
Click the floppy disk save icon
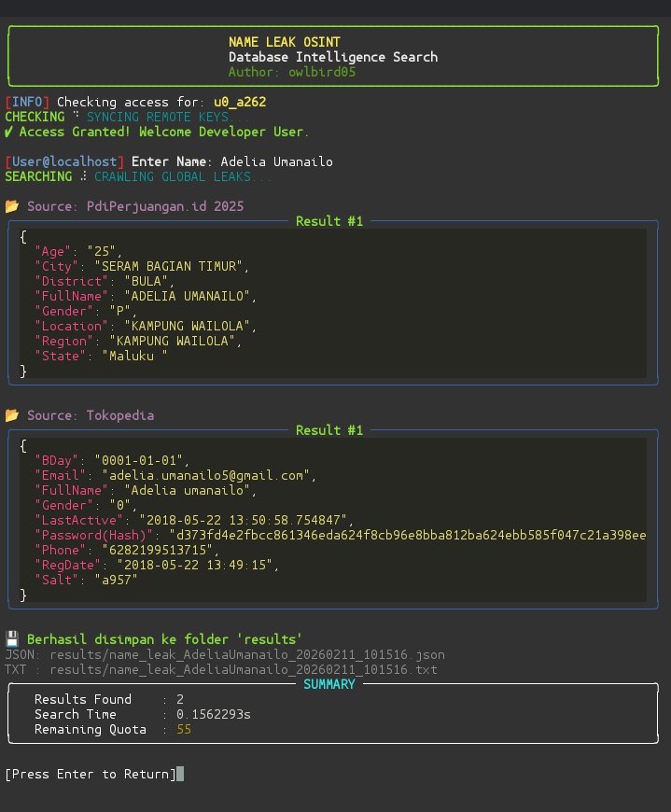[x=12, y=639]
